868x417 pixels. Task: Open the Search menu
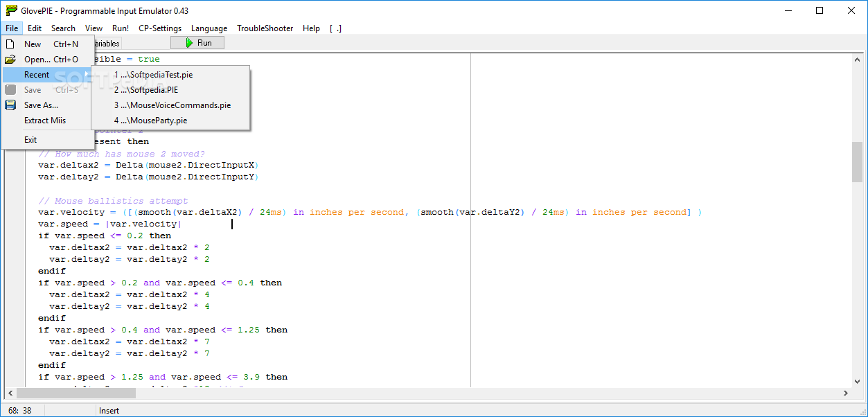tap(63, 28)
